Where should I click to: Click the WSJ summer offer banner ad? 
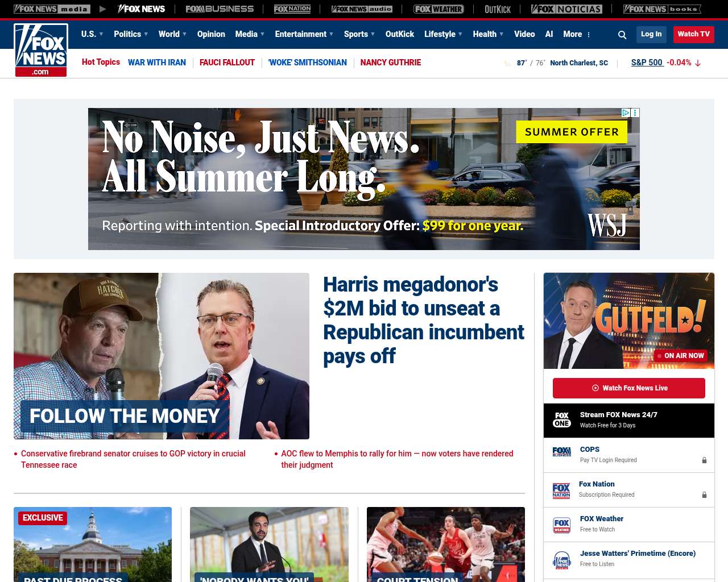tap(364, 179)
